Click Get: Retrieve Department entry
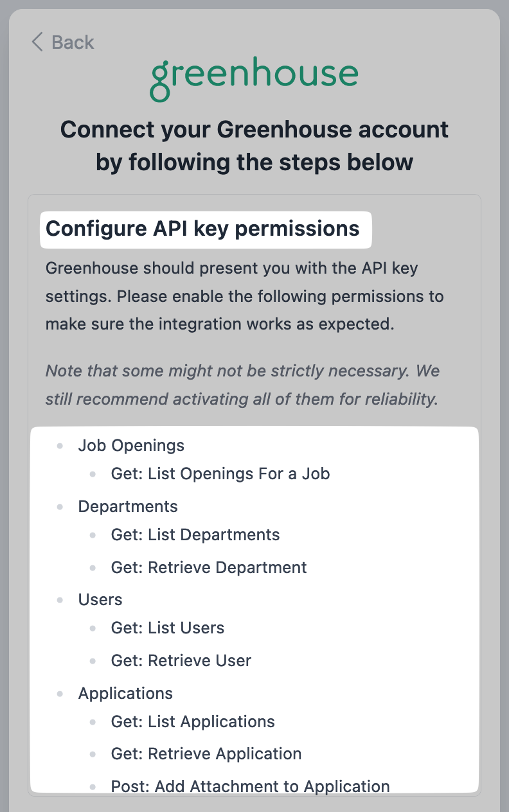Screen dimensions: 509x812 coord(209,568)
